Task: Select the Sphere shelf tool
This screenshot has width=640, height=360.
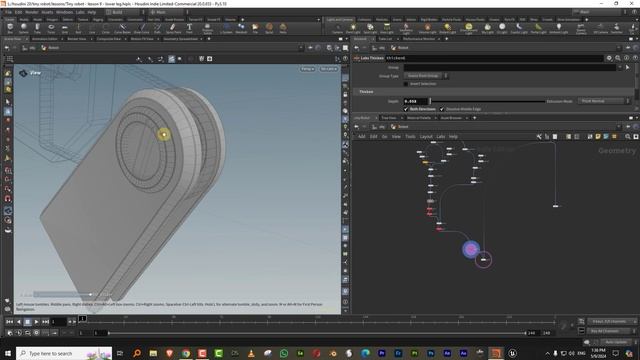Action: (x=24, y=28)
